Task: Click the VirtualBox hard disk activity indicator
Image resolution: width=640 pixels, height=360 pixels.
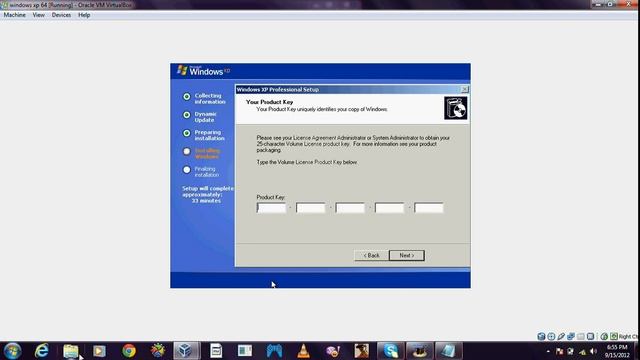Action: [541, 336]
